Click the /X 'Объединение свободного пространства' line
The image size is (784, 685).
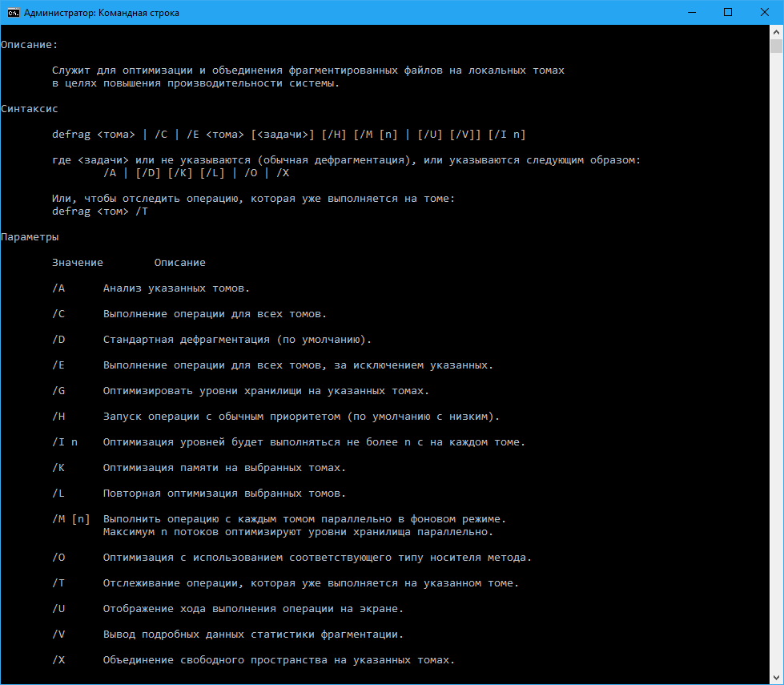point(279,660)
